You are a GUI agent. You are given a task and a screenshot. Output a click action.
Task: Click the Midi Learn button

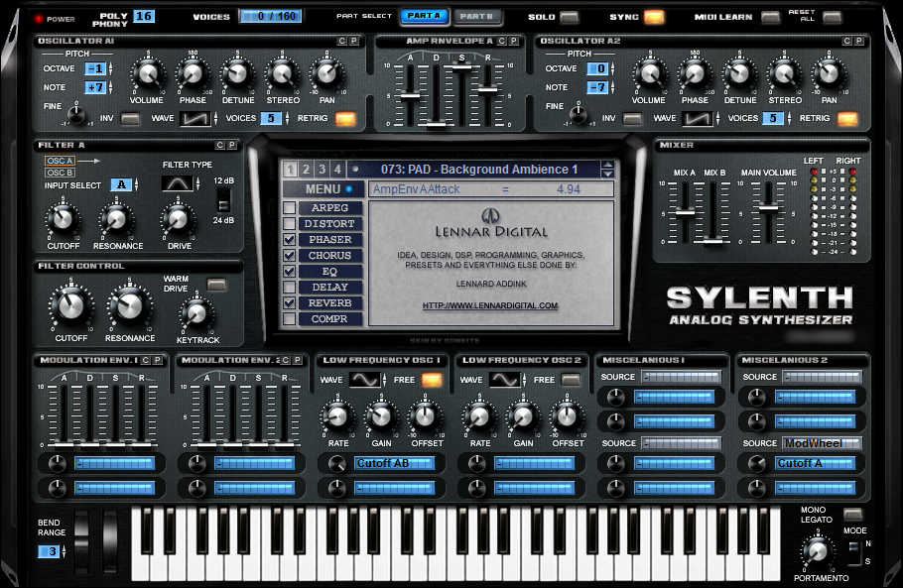point(770,17)
